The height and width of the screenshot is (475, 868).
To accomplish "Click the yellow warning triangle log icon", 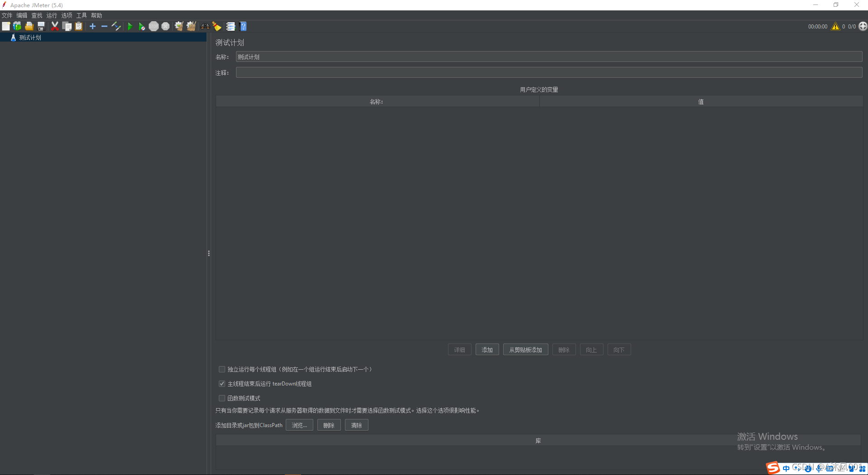I will (x=835, y=26).
